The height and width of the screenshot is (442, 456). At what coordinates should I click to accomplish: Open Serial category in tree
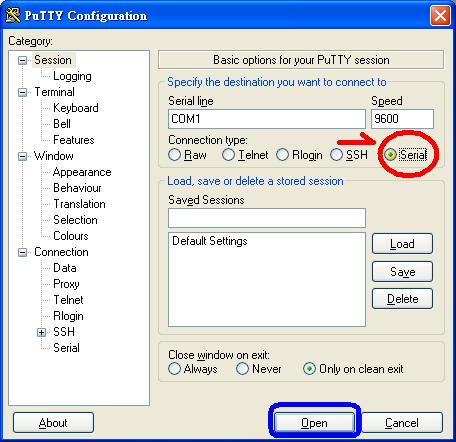[66, 348]
